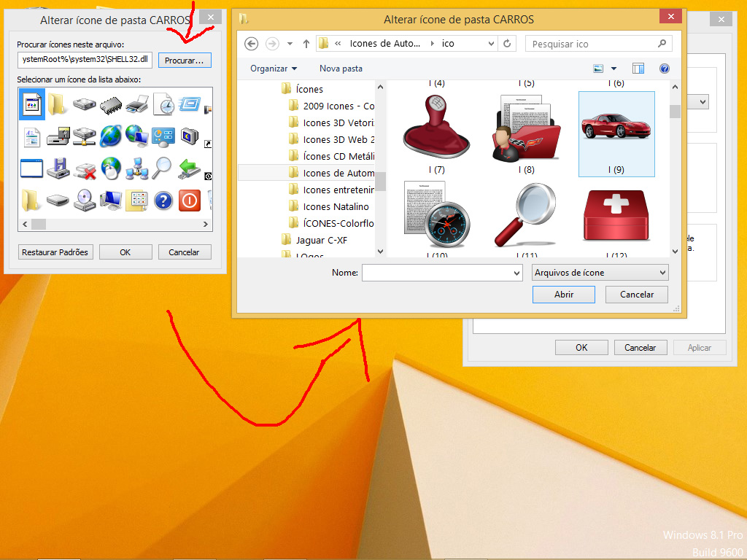Viewport: 747px width, 560px height.
Task: Cancel the file browse dialog
Action: pyautogui.click(x=636, y=295)
